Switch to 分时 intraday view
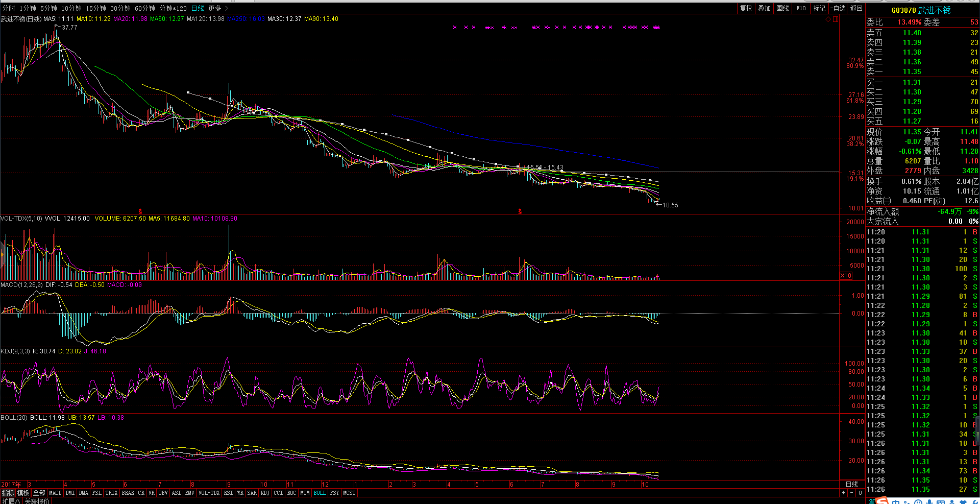Viewport: 980px width, 504px height. pos(8,8)
